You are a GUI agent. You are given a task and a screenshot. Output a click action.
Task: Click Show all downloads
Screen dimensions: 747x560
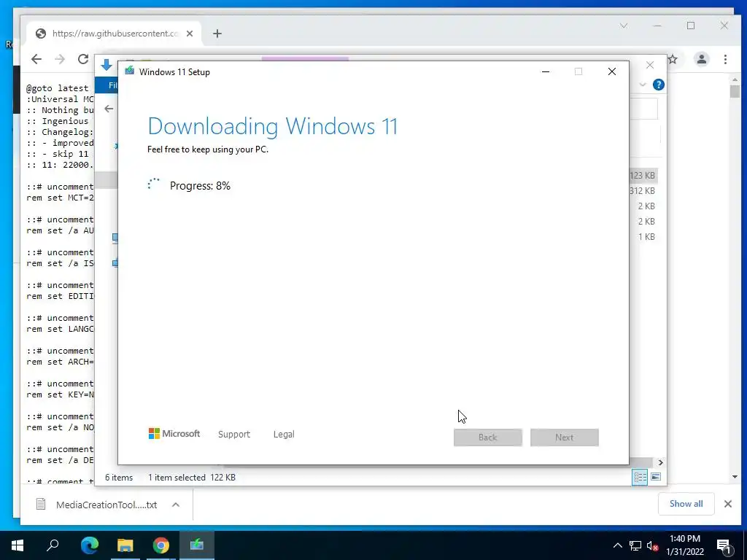[686, 504]
